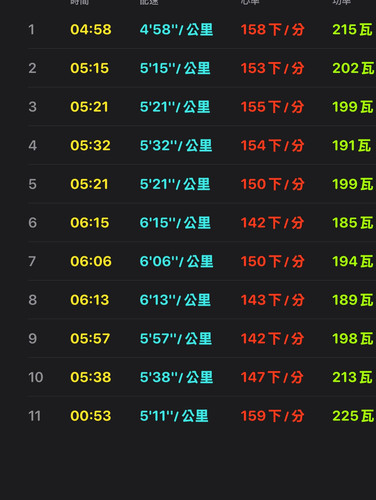Select split time 06:06
This screenshot has height=500, width=376.
[x=91, y=262]
